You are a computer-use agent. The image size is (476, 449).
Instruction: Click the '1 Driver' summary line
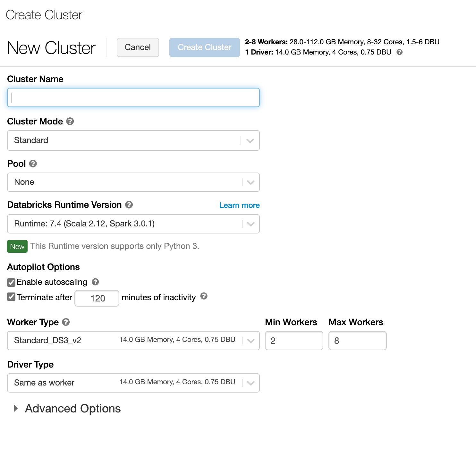point(318,52)
